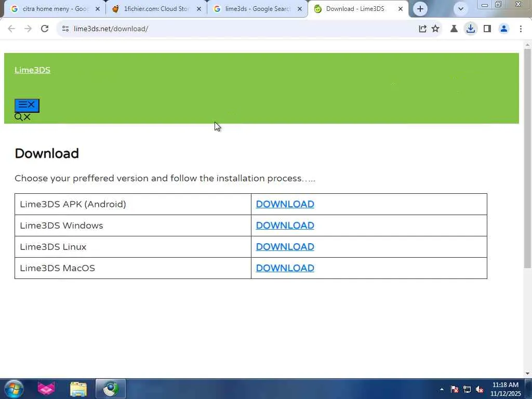Download the Lime3DS APK (Android) build

point(285,204)
